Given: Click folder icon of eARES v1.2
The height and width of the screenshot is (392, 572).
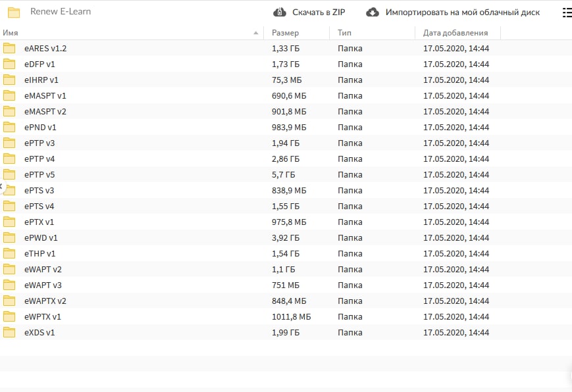Looking at the screenshot, I should pos(9,48).
